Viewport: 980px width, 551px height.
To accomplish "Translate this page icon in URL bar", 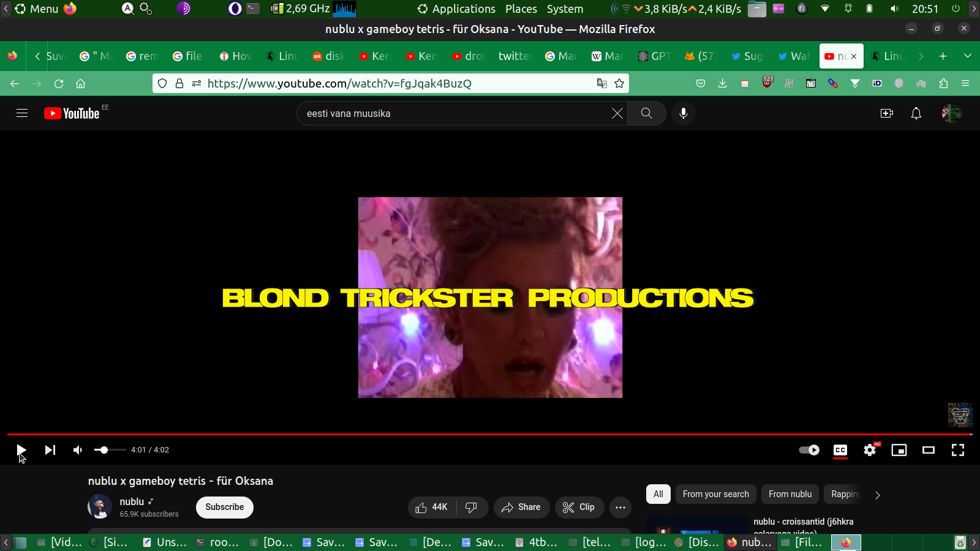I will pos(602,83).
